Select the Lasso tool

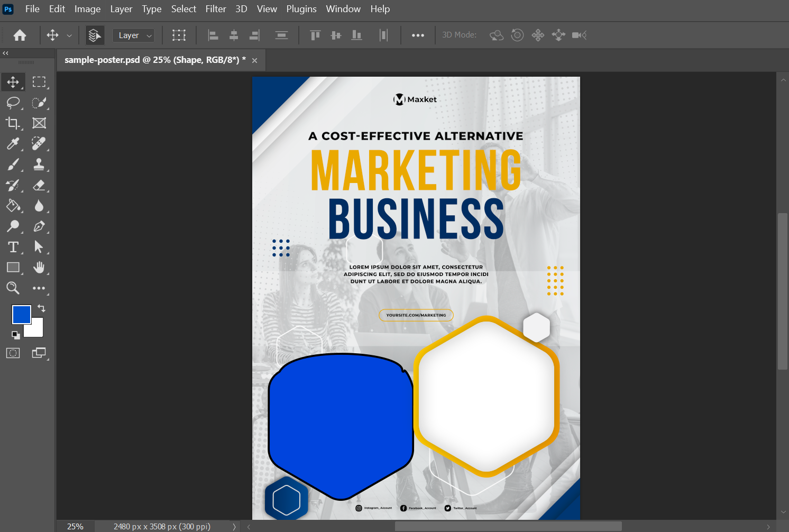click(x=13, y=103)
